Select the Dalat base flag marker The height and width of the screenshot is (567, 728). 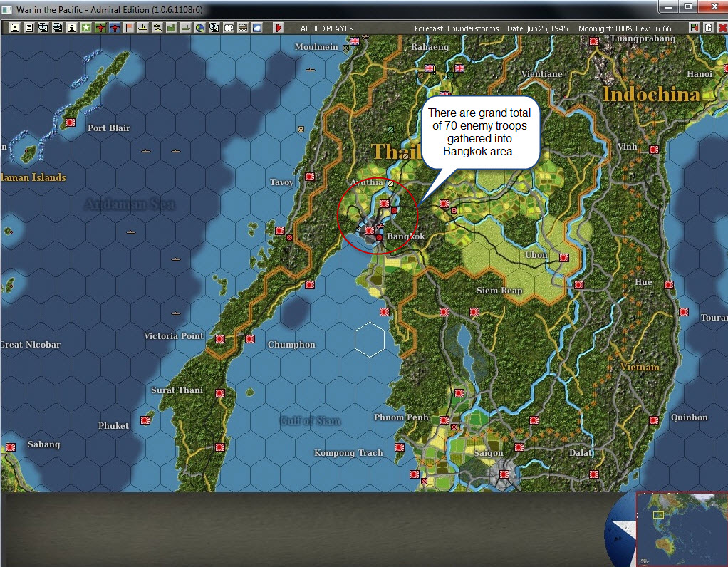coord(594,474)
